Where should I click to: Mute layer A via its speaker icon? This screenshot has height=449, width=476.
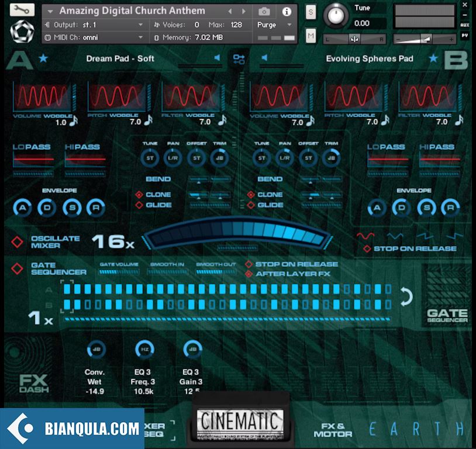click(x=217, y=57)
